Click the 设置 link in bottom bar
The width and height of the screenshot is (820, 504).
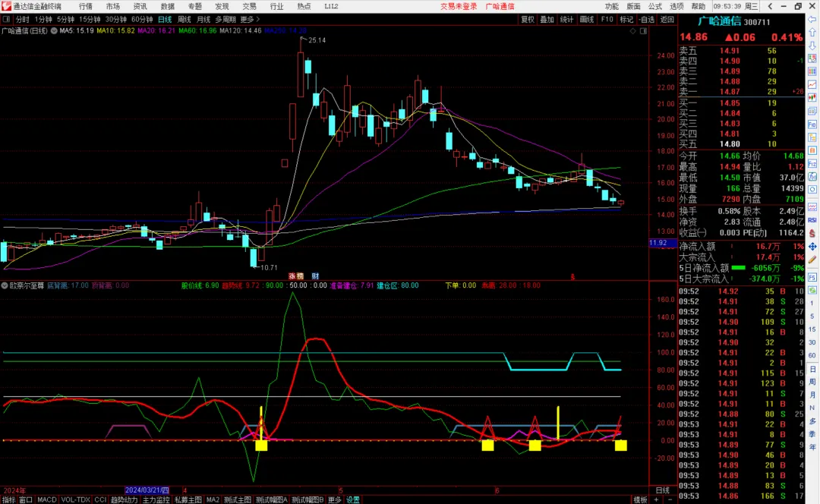click(x=353, y=499)
